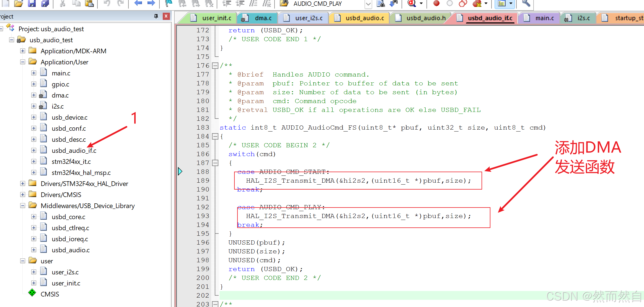Open configuration wrench icon
This screenshot has width=644, height=307.
(526, 3)
